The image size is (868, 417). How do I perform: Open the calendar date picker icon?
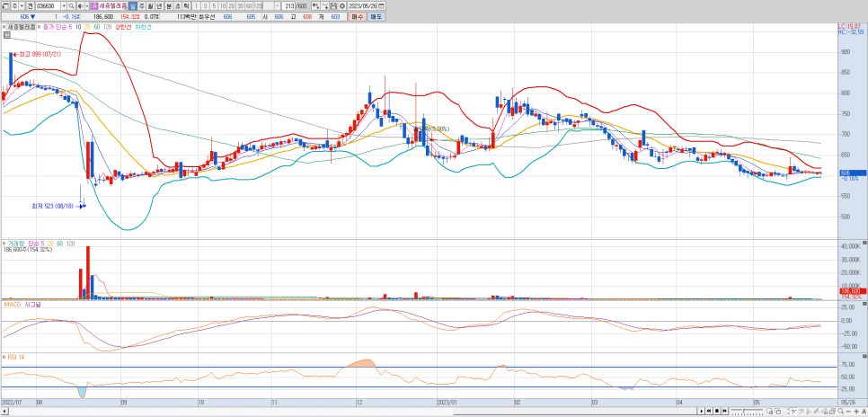(x=381, y=5)
